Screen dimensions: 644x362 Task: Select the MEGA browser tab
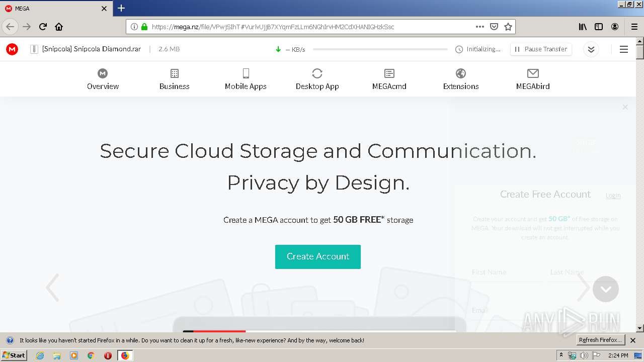click(55, 9)
